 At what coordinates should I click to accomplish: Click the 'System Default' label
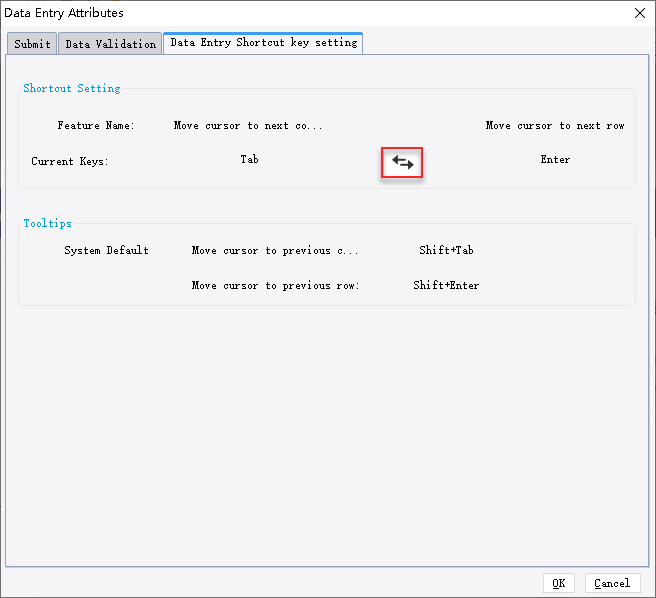pyautogui.click(x=106, y=250)
